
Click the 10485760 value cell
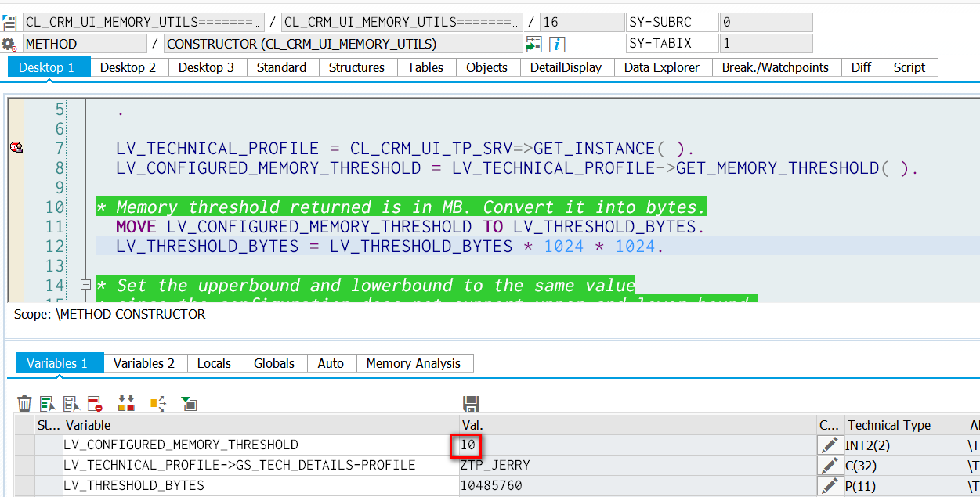638,485
